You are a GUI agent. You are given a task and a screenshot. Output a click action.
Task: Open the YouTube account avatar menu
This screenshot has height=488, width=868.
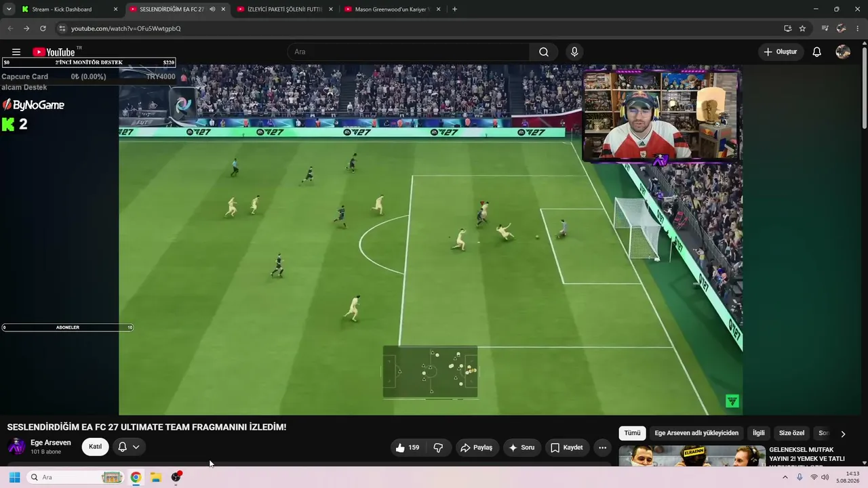pos(843,52)
